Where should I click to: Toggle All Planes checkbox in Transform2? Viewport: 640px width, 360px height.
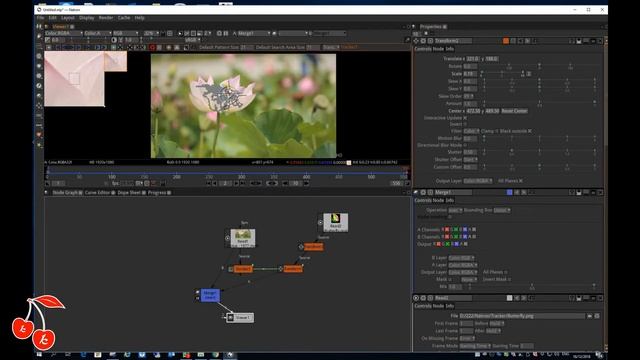tap(521, 181)
